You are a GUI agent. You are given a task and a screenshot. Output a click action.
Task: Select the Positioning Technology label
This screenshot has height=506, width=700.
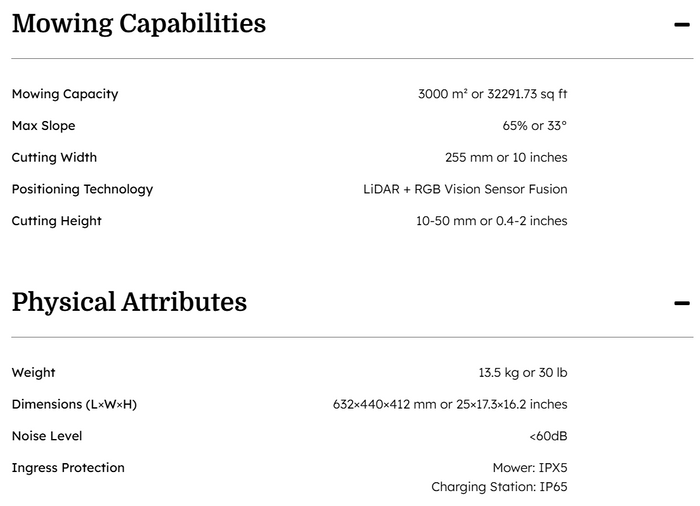[x=82, y=189]
